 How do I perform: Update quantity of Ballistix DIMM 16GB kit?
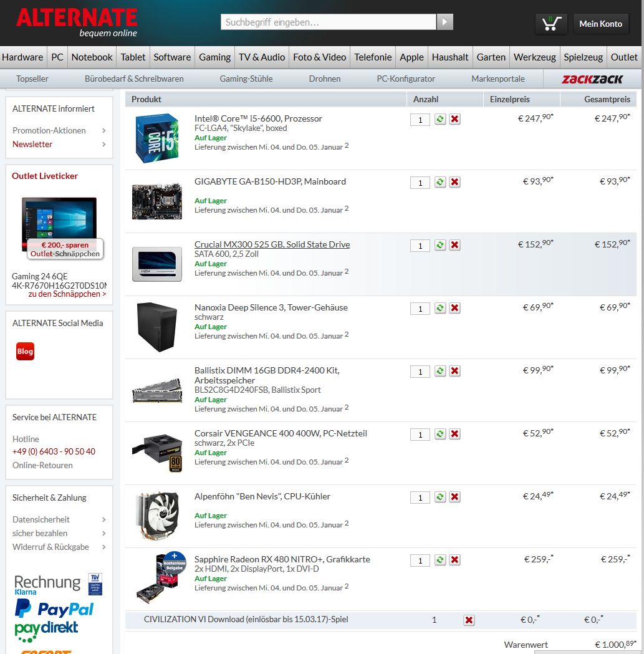(x=440, y=371)
